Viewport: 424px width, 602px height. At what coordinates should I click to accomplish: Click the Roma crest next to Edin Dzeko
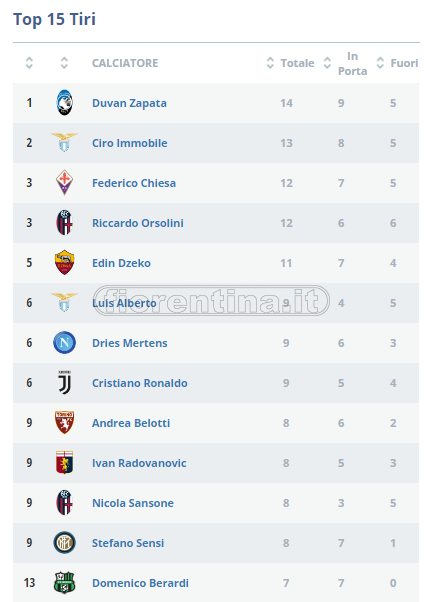(64, 263)
